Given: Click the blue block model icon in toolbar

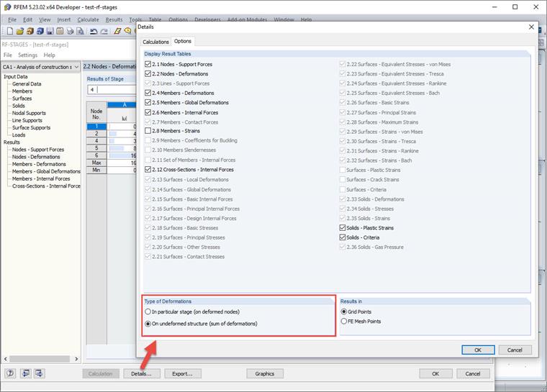Looking at the screenshot, I should coord(40,31).
